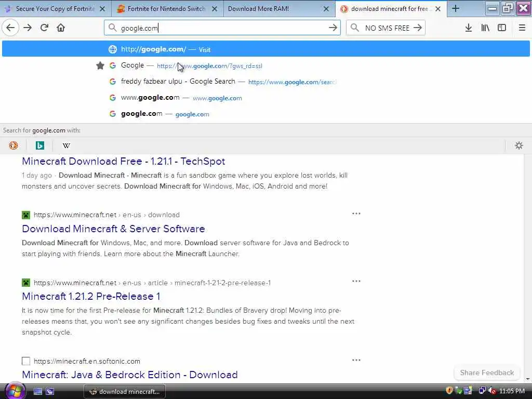This screenshot has width=532, height=399.
Task: Open Download Minecraft & Server Software link
Action: coord(113,229)
